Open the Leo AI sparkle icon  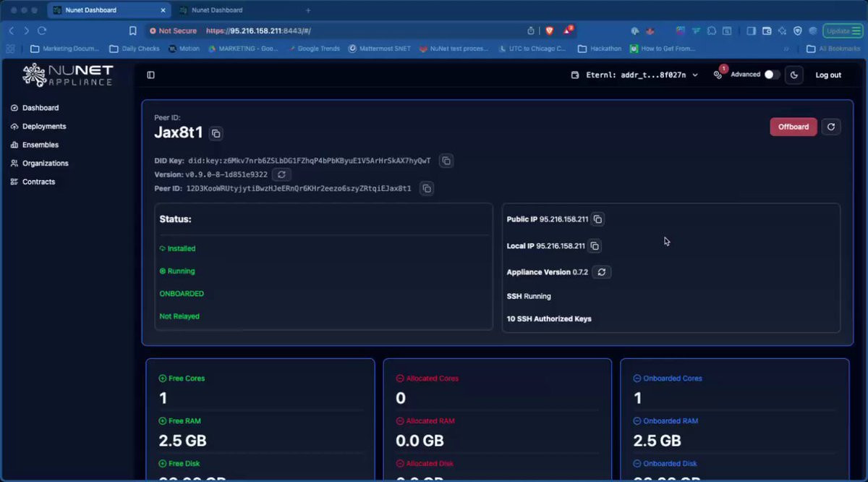783,31
